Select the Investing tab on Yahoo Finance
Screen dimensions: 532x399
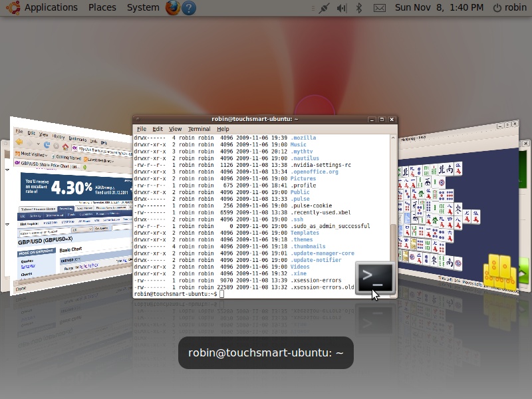point(65,208)
